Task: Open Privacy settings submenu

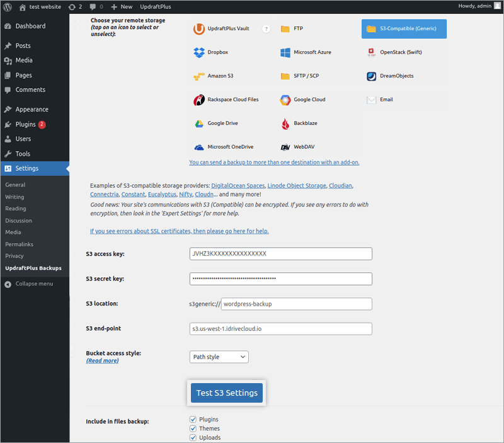Action: [14, 256]
